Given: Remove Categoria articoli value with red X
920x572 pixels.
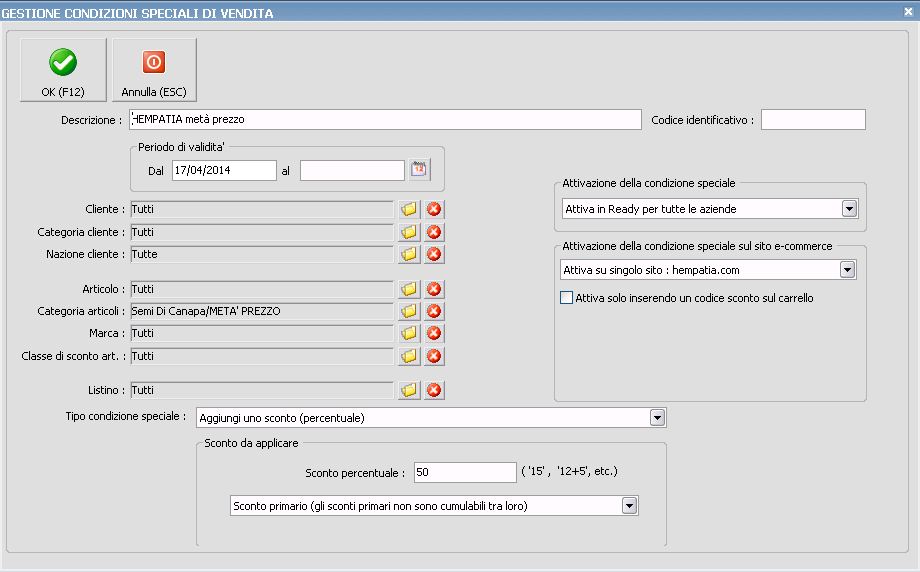Looking at the screenshot, I should [434, 311].
